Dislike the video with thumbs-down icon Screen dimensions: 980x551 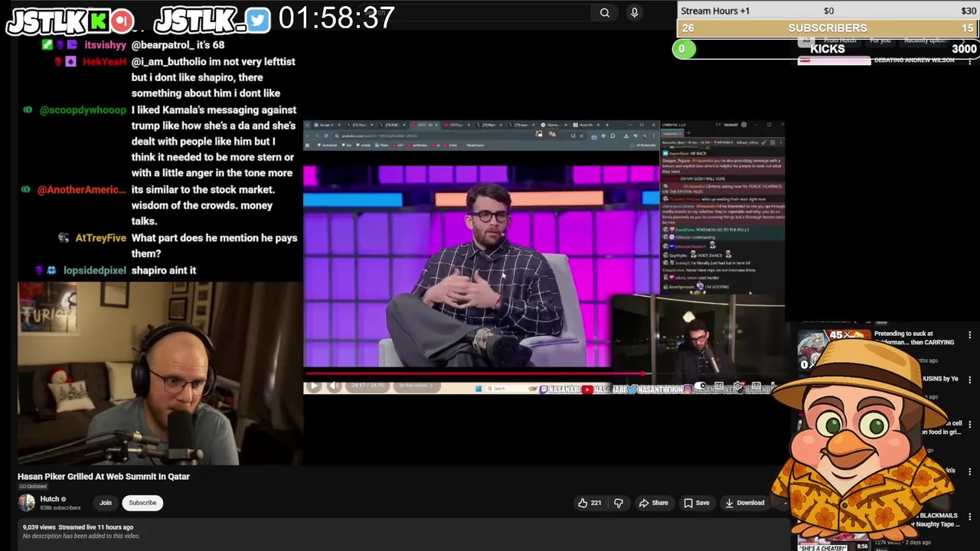tap(619, 503)
